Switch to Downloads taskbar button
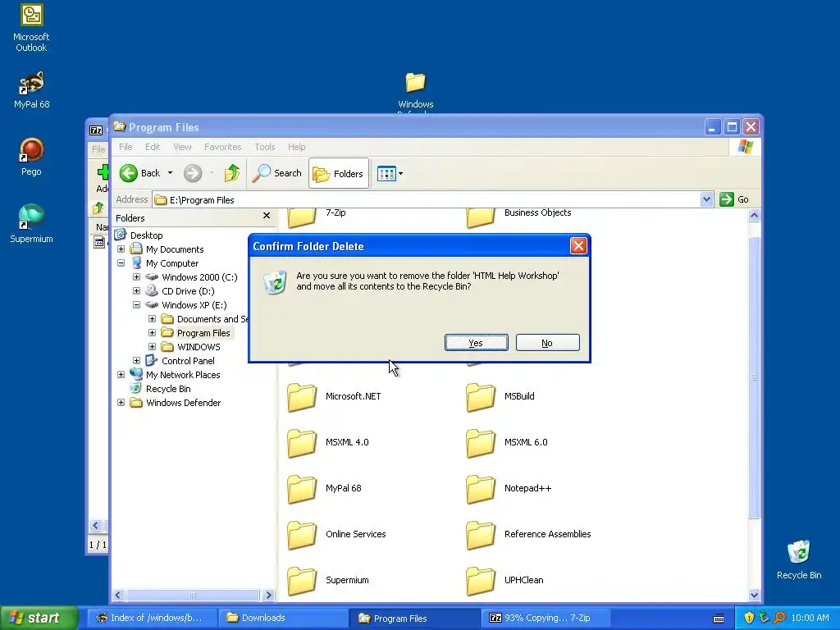The image size is (840, 630). [283, 618]
